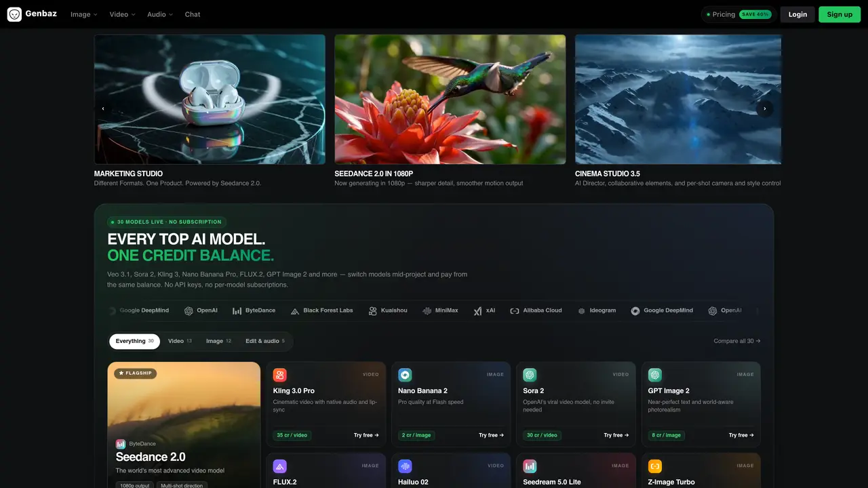Show next carousel slide arrow
This screenshot has height=488, width=868.
pyautogui.click(x=764, y=108)
